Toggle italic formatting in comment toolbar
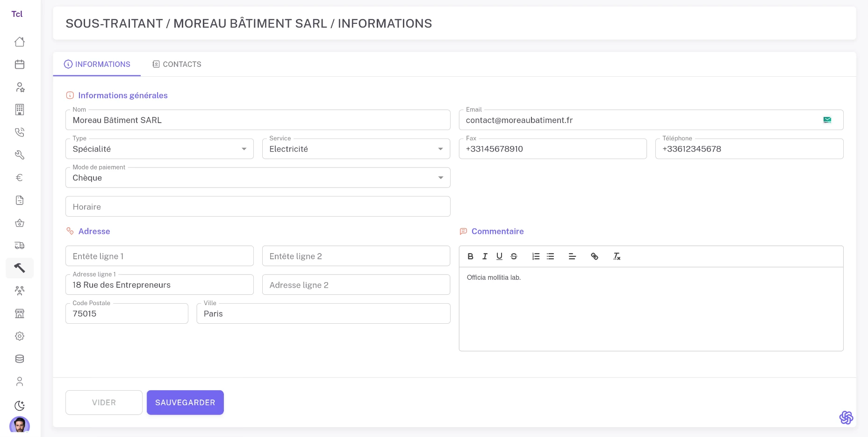The height and width of the screenshot is (437, 868). pyautogui.click(x=485, y=256)
